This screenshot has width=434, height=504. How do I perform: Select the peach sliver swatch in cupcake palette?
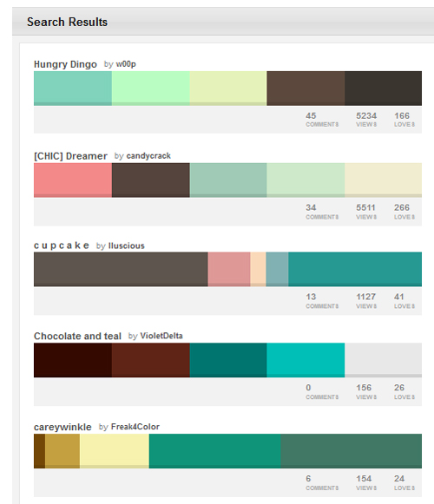pyautogui.click(x=258, y=270)
